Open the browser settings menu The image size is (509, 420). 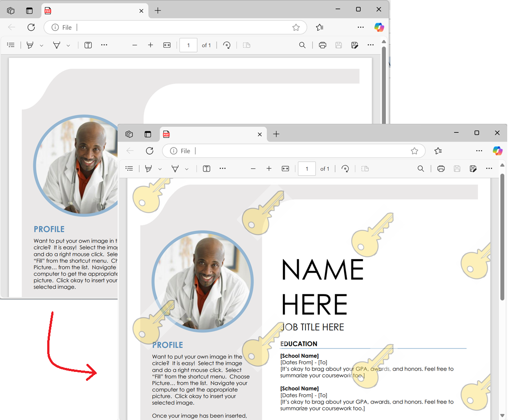pyautogui.click(x=479, y=151)
